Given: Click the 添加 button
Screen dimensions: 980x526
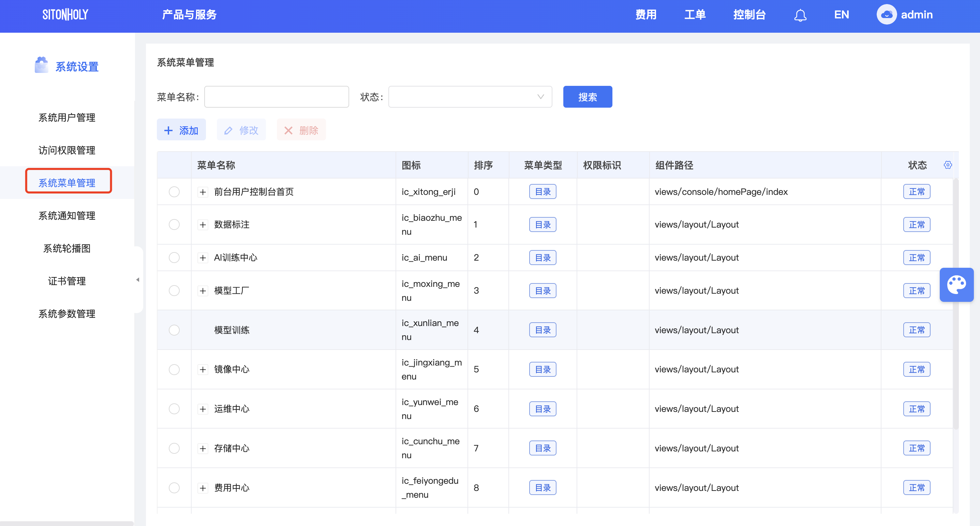Looking at the screenshot, I should (181, 130).
